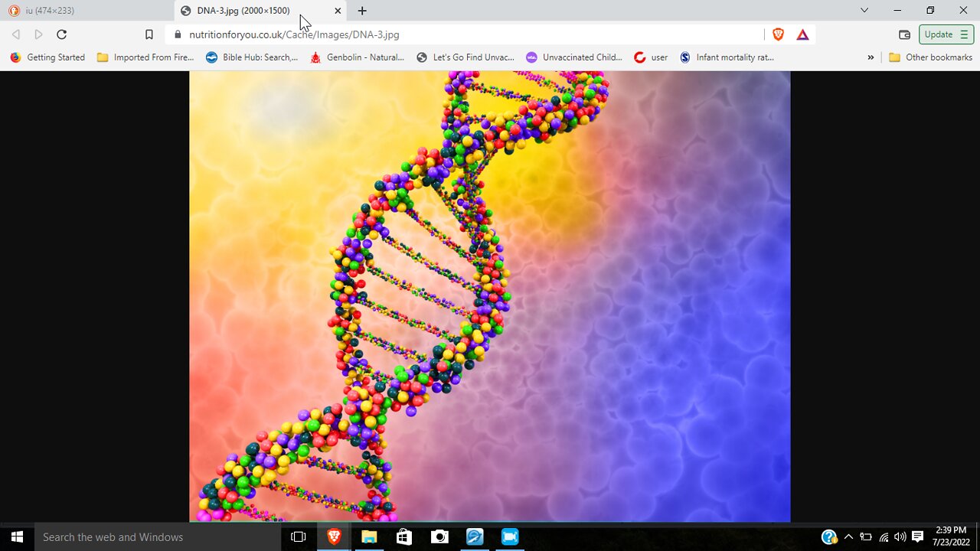Open the Camera app taskbar icon

pyautogui.click(x=439, y=537)
